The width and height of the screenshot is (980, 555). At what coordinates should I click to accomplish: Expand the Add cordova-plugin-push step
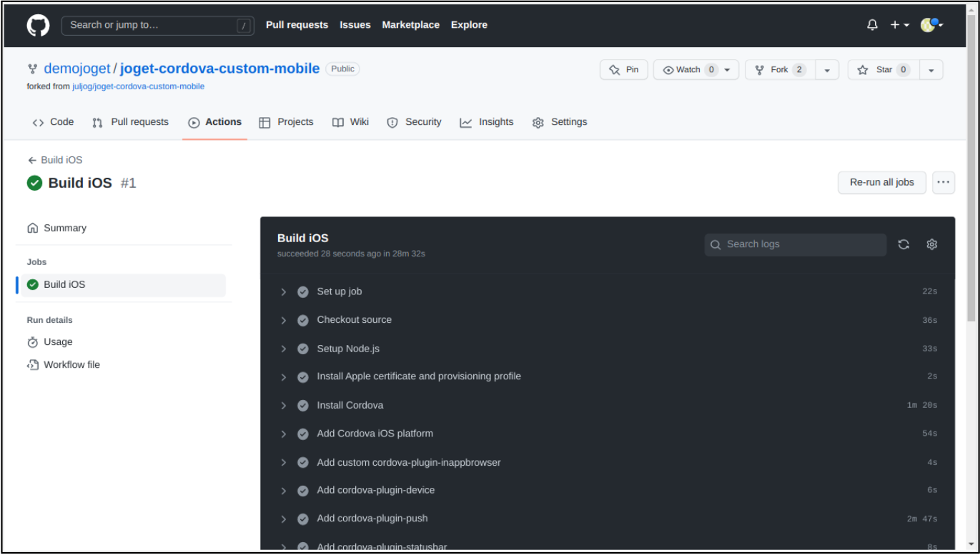pos(284,519)
